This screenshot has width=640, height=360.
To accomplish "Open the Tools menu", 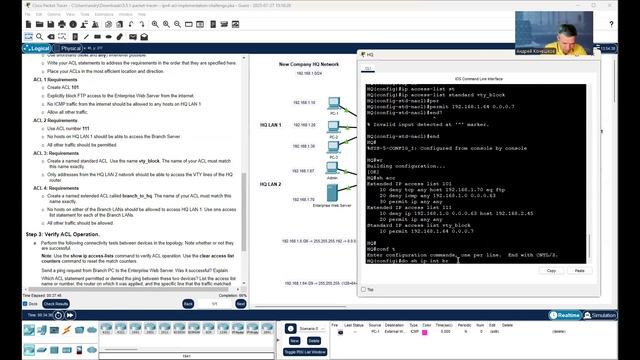I will pos(84,14).
